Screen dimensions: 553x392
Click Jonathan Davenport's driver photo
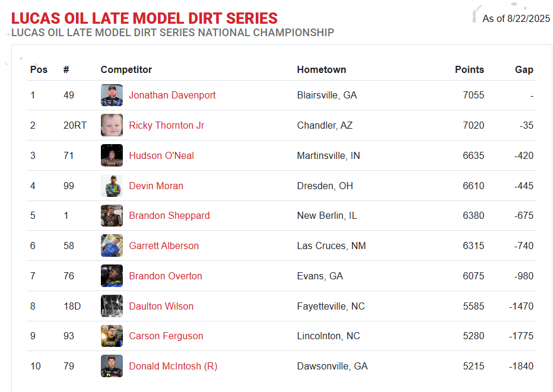(x=112, y=95)
